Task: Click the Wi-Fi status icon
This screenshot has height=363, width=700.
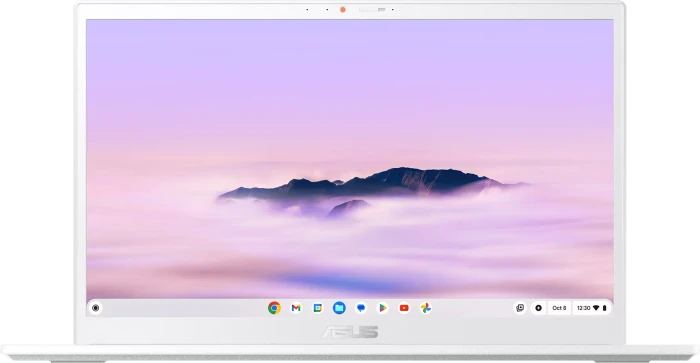Action: [x=596, y=308]
